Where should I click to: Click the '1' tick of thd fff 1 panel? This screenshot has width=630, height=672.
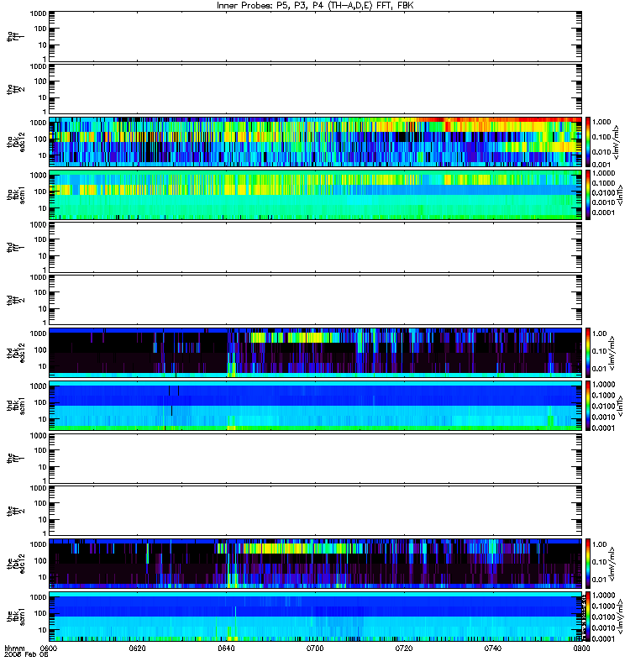(x=45, y=270)
